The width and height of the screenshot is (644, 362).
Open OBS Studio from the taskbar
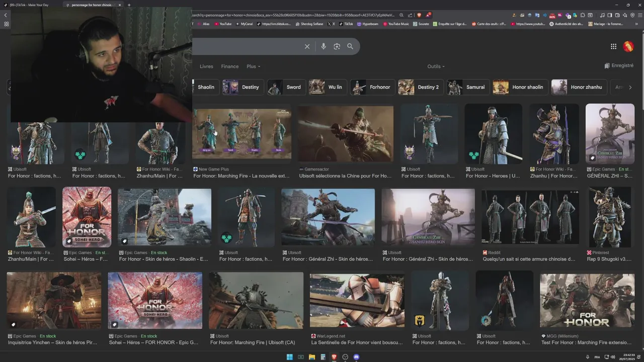point(345,357)
